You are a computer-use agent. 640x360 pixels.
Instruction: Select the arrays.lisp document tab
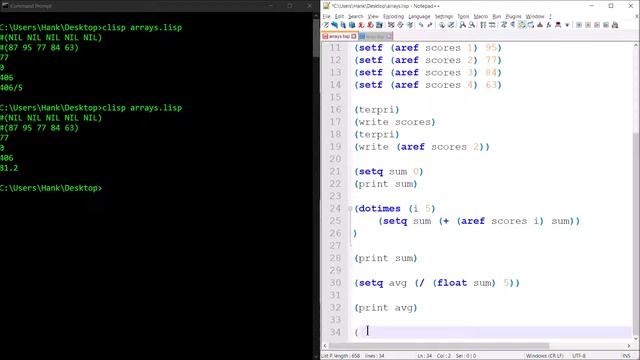[340, 36]
